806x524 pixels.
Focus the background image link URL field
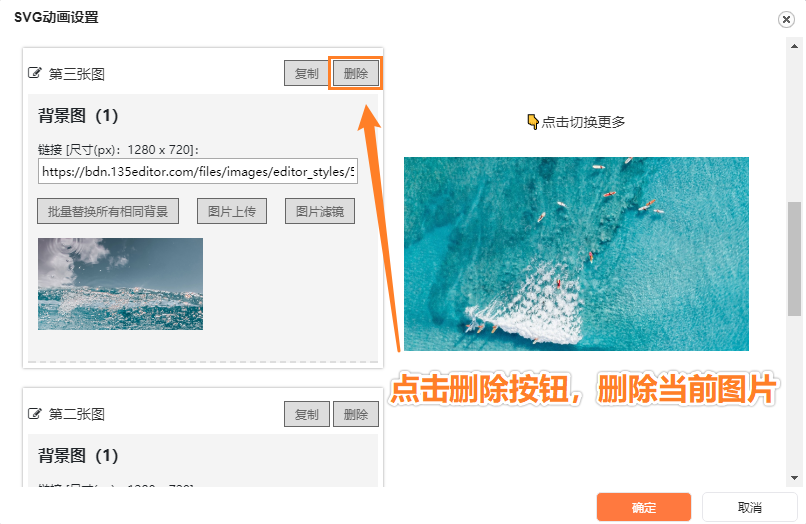click(198, 171)
